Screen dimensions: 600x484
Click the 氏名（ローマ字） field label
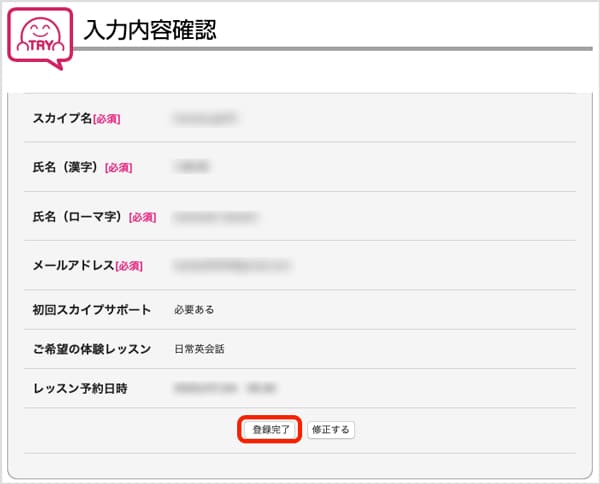pyautogui.click(x=80, y=216)
